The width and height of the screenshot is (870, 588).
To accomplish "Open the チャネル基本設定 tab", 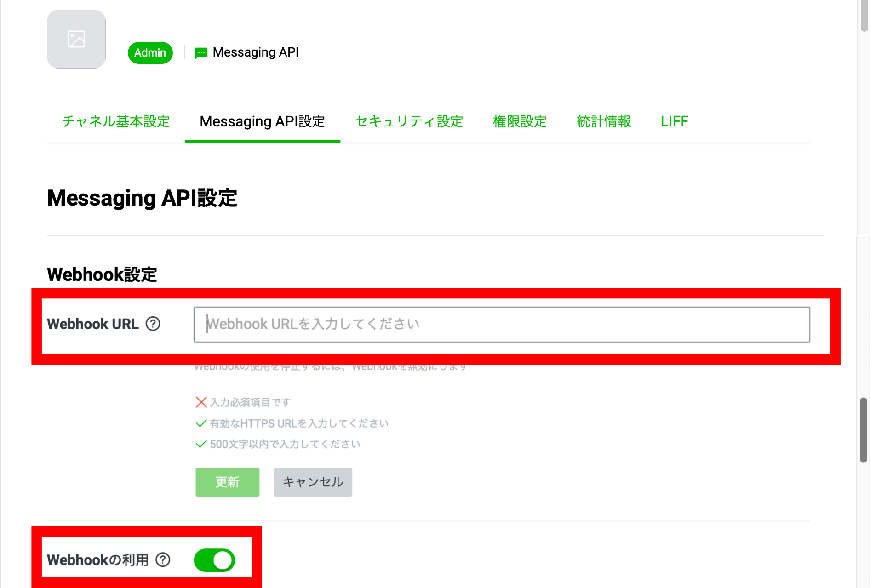I will coord(116,121).
